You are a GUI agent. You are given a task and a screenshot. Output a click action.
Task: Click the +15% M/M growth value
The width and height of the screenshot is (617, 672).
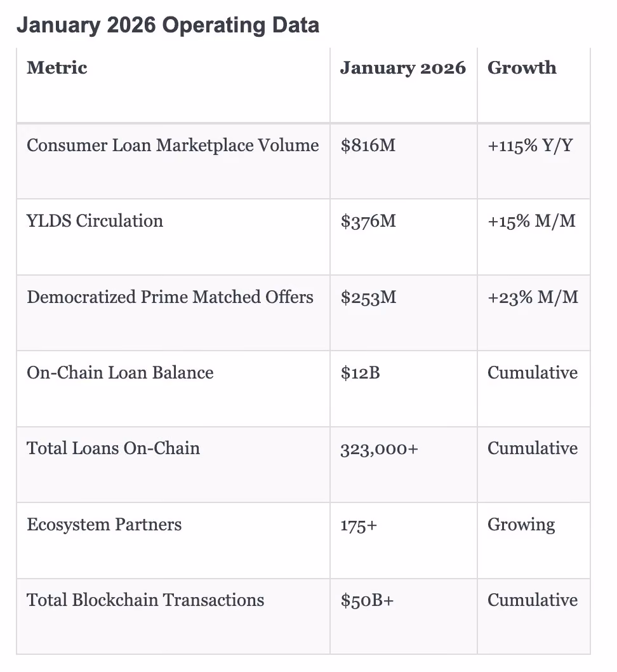[x=531, y=221]
